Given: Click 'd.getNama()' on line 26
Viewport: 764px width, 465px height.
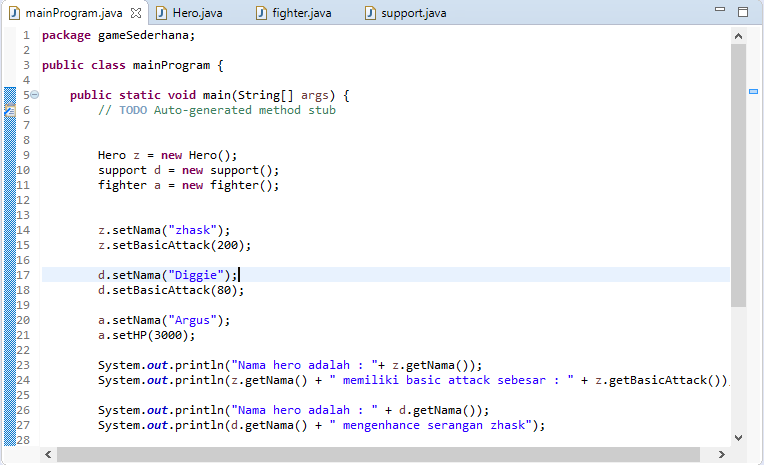Looking at the screenshot, I should (x=437, y=410).
